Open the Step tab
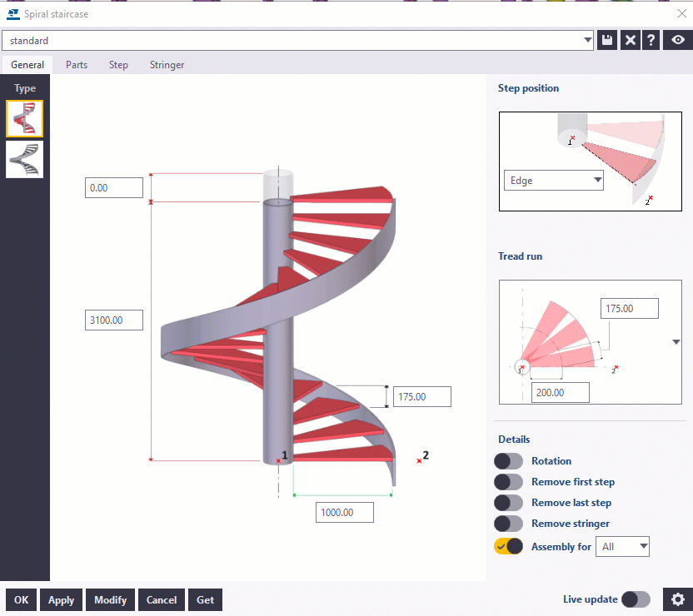 coord(118,65)
